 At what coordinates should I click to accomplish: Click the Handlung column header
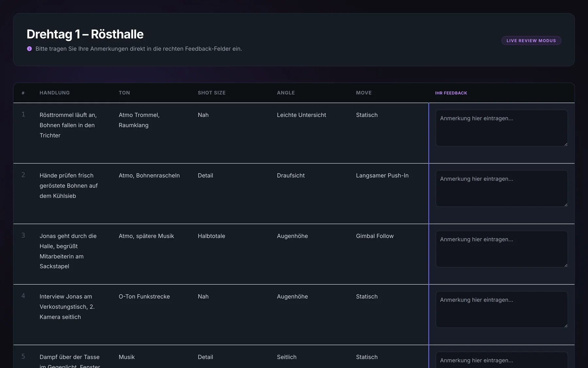tap(55, 93)
